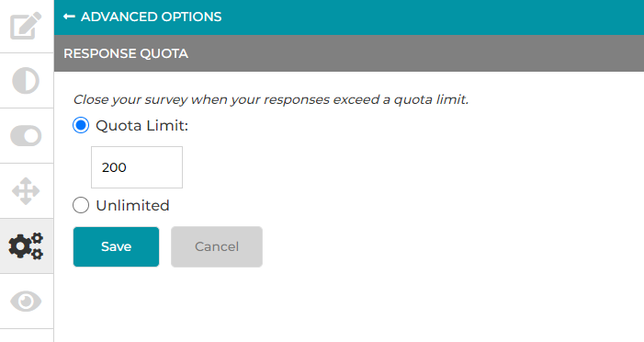
Task: Select the half-circle theme contrast icon
Action: [x=26, y=81]
